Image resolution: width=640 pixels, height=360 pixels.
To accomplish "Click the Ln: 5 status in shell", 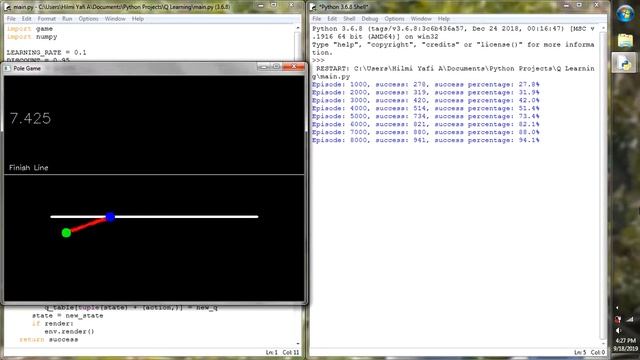I will click(580, 352).
